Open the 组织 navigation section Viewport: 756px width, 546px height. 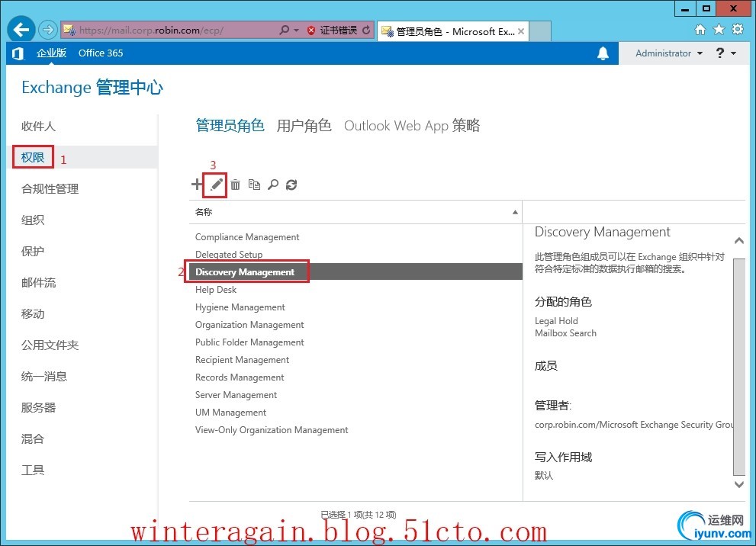(32, 220)
